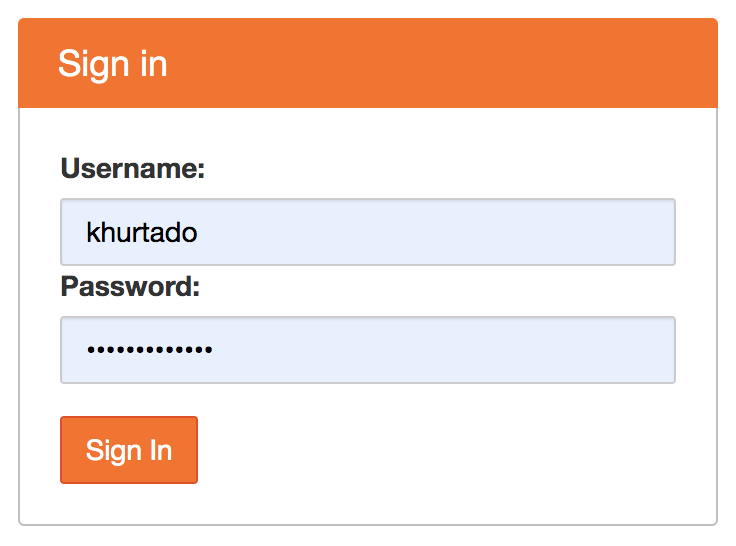The image size is (736, 546).
Task: Place cursor after the password dots
Action: tap(214, 351)
